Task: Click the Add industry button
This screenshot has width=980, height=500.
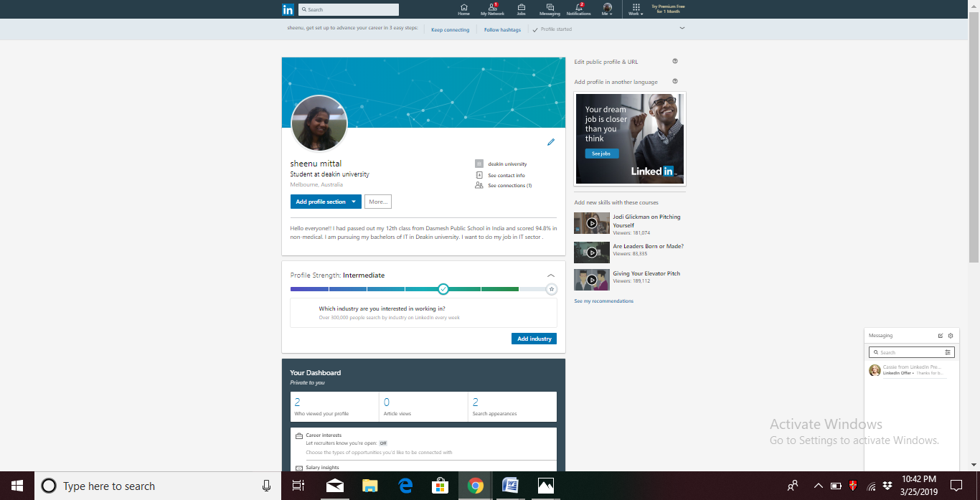Action: click(x=534, y=339)
